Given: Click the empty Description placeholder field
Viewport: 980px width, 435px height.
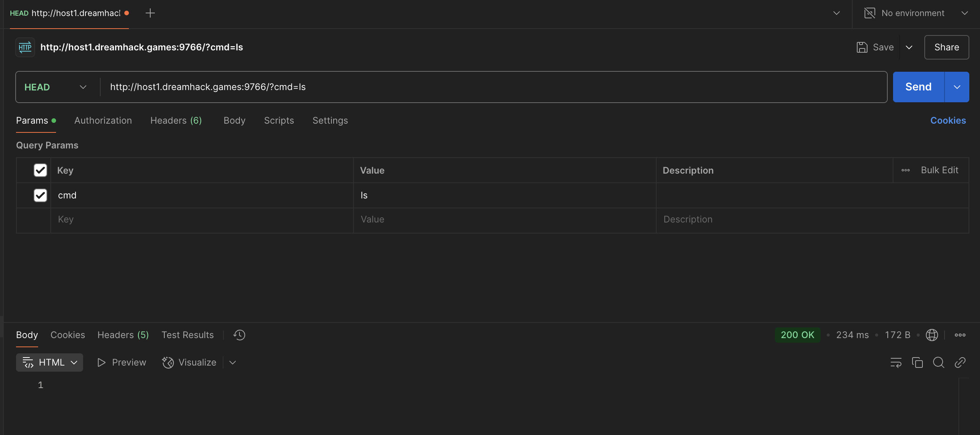Looking at the screenshot, I should point(812,219).
